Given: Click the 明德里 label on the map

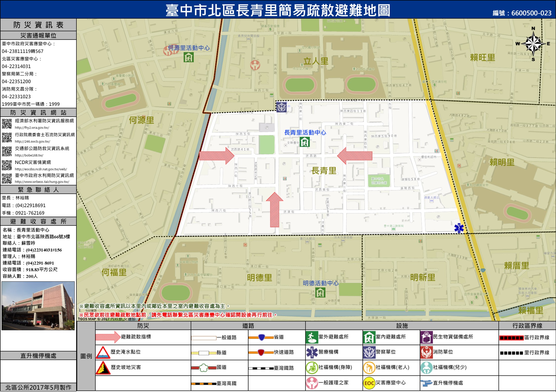Looking at the screenshot, I should 259,278.
